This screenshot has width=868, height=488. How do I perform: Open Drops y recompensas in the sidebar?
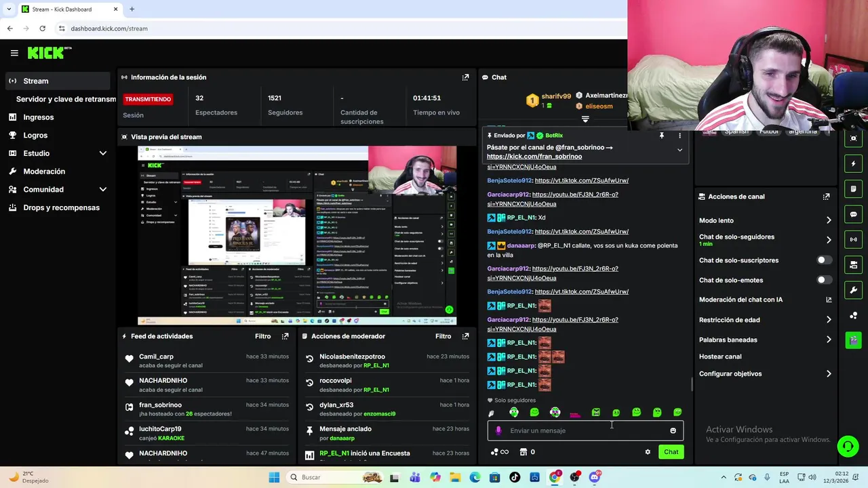61,207
